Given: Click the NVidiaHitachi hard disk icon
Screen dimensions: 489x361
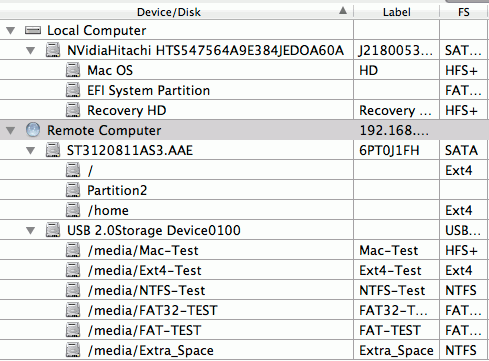Looking at the screenshot, I should coord(53,50).
